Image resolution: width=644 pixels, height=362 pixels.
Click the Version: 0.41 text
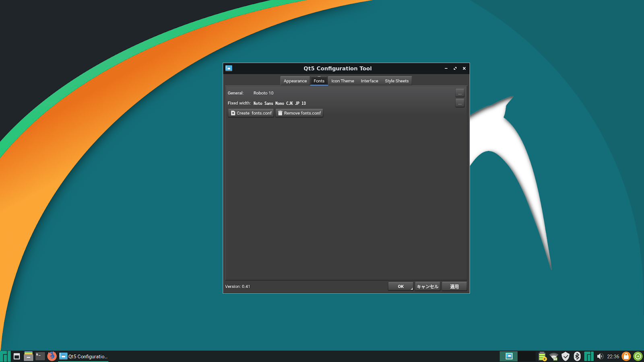(x=237, y=286)
